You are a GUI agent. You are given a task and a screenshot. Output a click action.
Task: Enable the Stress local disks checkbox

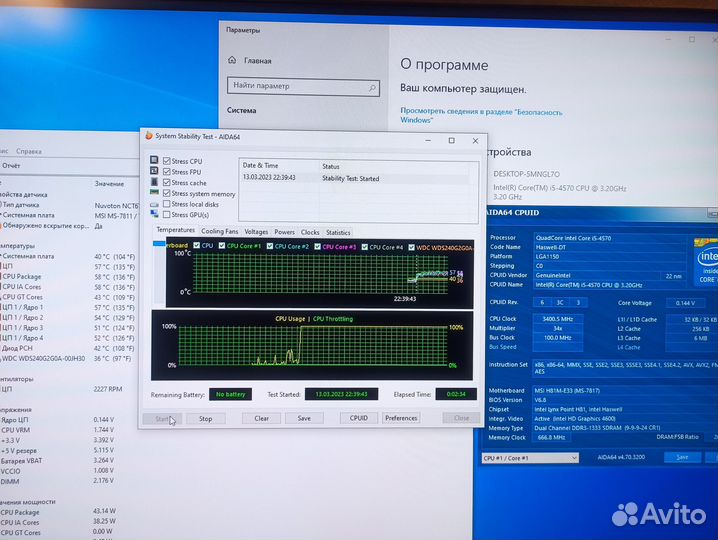point(167,204)
